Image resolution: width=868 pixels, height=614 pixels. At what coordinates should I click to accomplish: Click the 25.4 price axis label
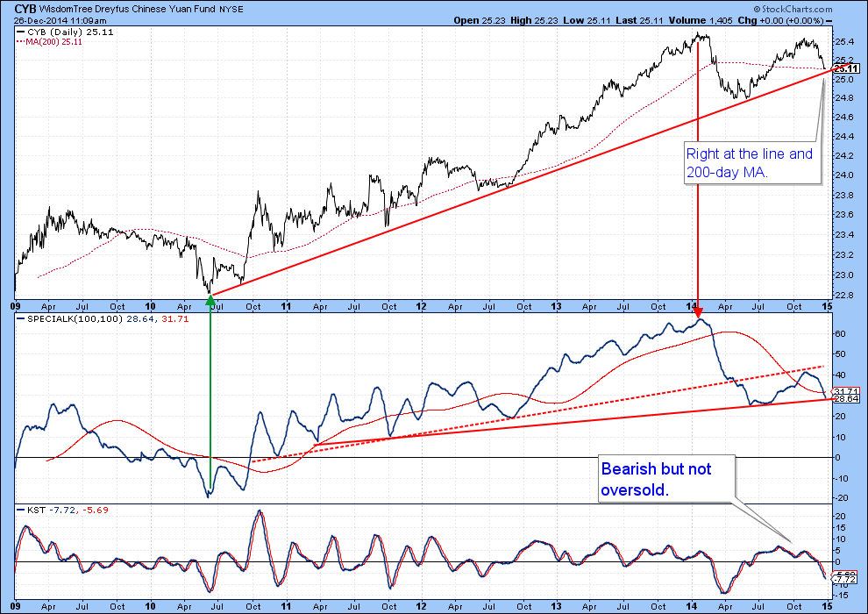point(843,41)
